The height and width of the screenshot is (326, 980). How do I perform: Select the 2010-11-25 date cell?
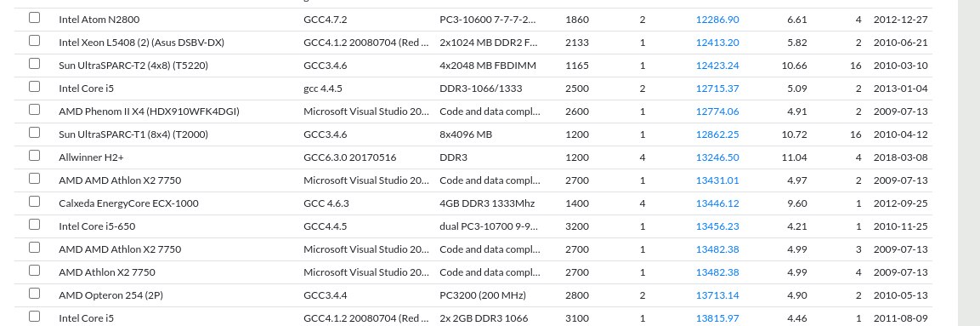click(x=901, y=226)
